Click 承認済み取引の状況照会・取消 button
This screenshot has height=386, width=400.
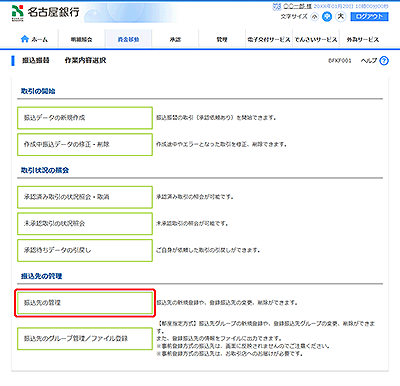[x=85, y=197]
